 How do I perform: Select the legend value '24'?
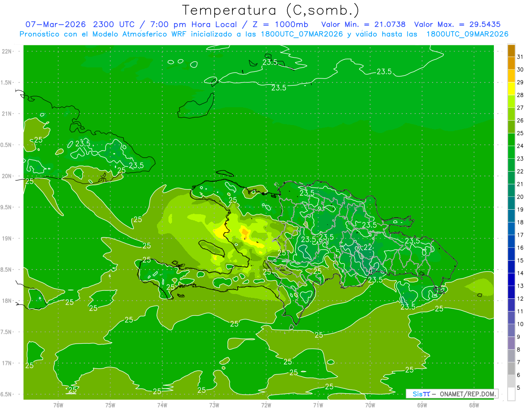(520, 146)
